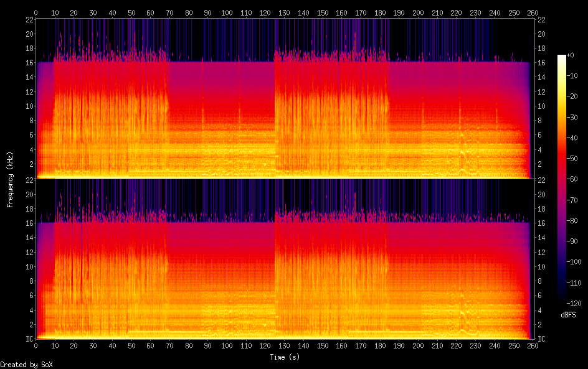Click the 'Created by SoX' text
This screenshot has width=588, height=369.
26,365
